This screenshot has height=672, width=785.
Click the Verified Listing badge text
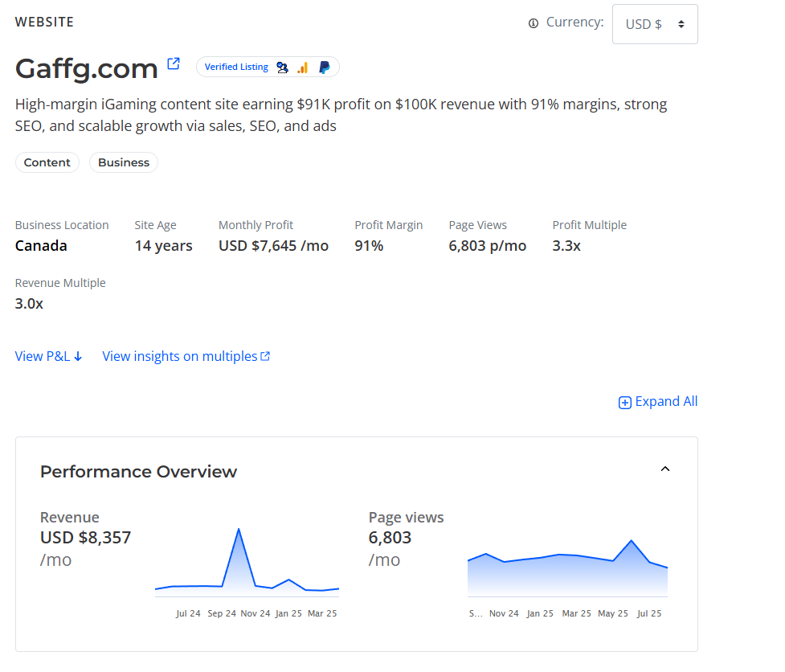click(236, 68)
